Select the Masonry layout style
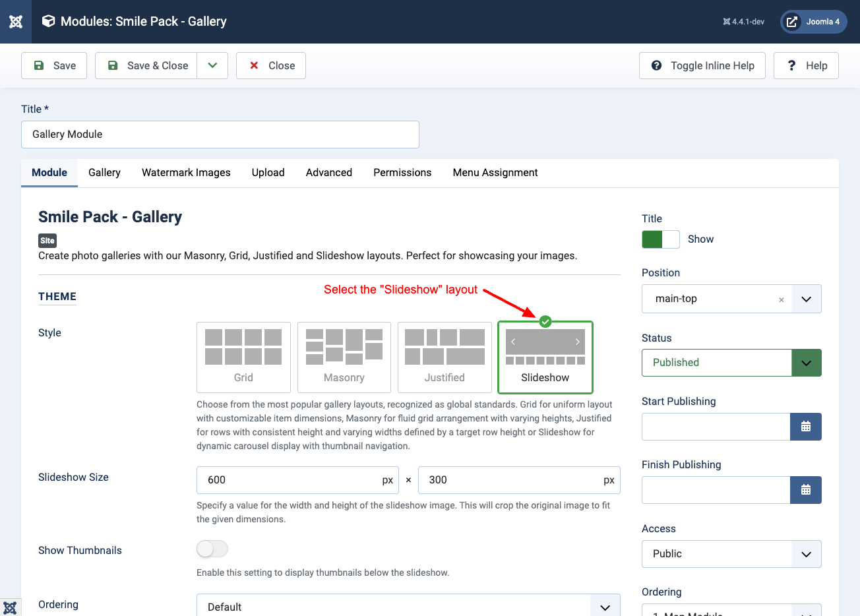Image resolution: width=860 pixels, height=616 pixels. 344,357
